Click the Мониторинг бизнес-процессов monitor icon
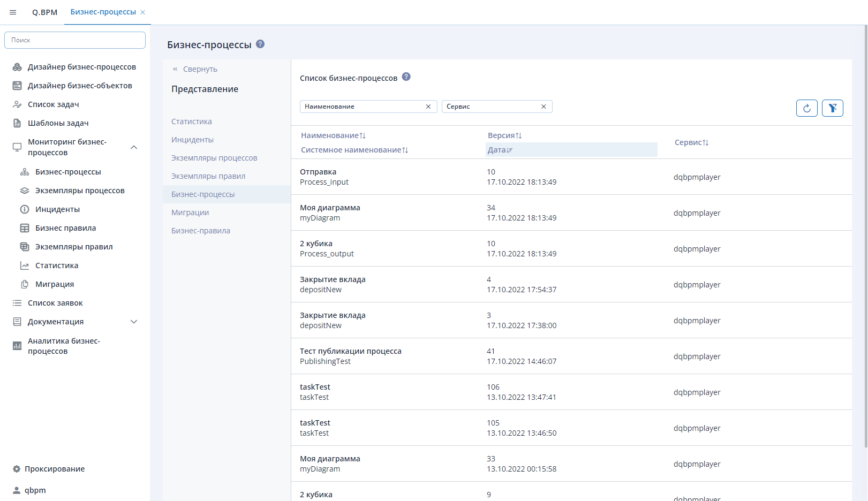Image resolution: width=868 pixels, height=501 pixels. [17, 147]
